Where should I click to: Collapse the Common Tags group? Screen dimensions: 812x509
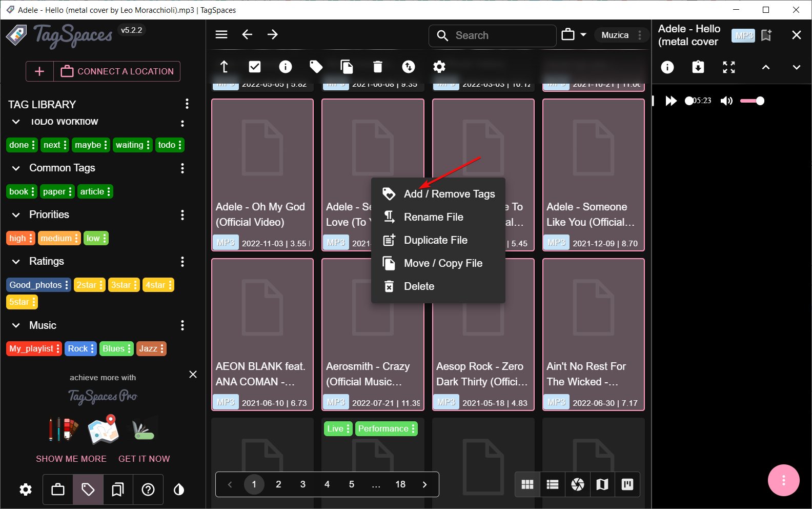[16, 168]
